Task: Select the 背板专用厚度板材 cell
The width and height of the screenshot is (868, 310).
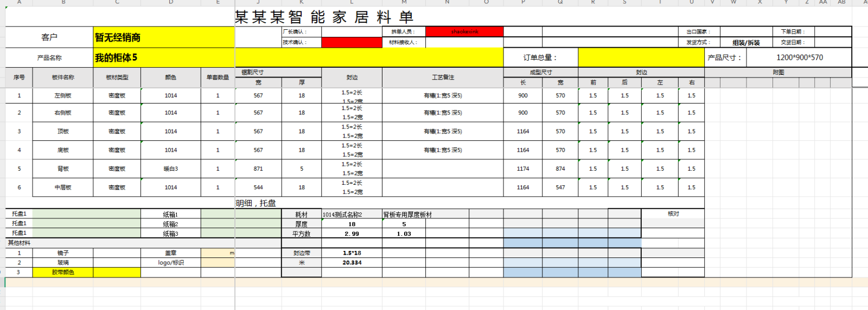Action: [x=407, y=215]
